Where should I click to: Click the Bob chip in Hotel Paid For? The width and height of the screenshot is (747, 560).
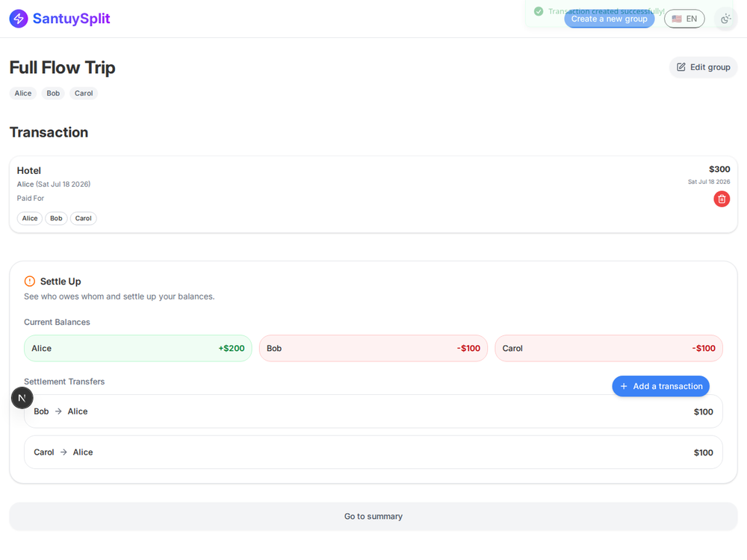(x=56, y=218)
